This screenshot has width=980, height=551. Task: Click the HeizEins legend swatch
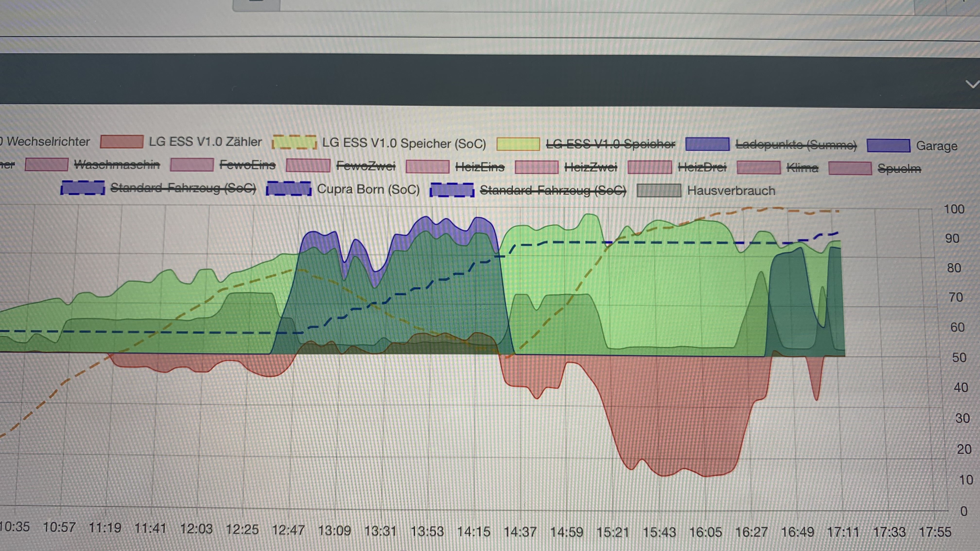coord(428,167)
